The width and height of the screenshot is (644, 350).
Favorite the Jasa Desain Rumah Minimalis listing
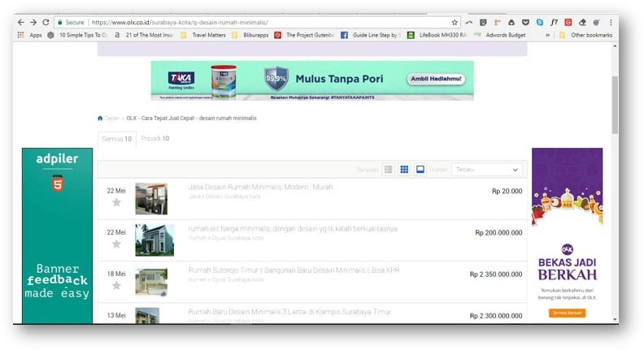point(116,202)
